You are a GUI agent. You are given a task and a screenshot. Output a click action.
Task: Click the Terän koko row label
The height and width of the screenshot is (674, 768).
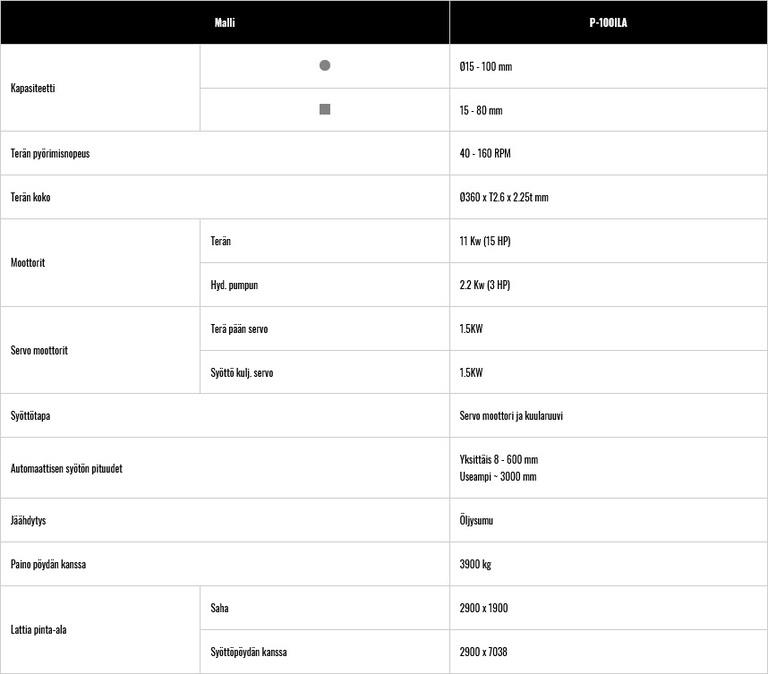tap(30, 198)
